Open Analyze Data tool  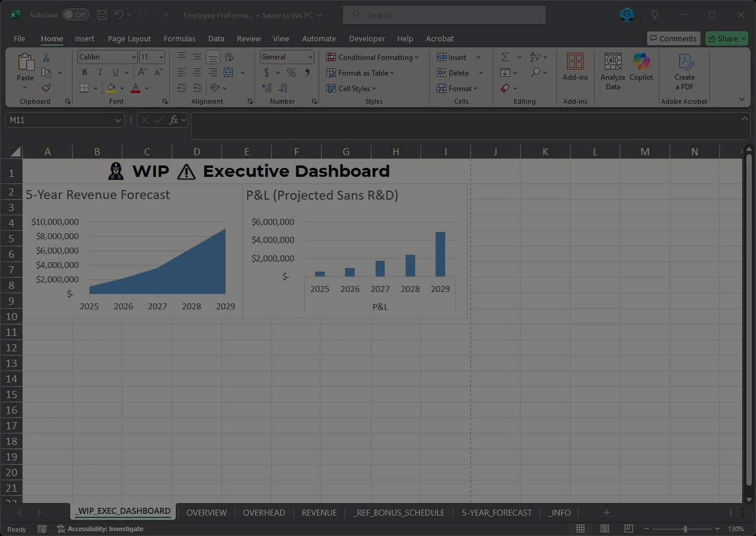point(613,71)
